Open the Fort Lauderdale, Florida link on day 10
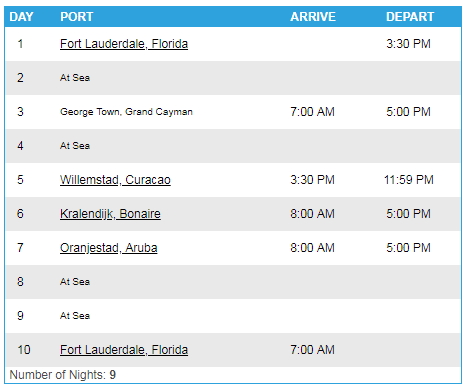The height and width of the screenshot is (391, 465). [124, 350]
